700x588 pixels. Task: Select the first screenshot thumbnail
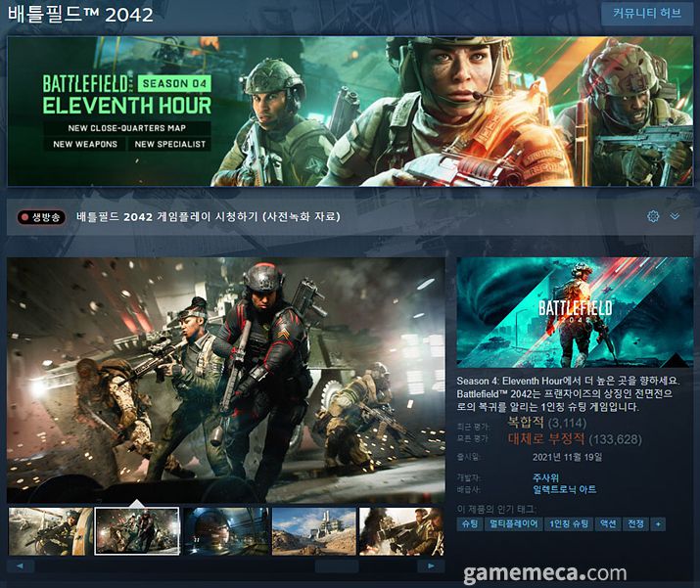pos(50,531)
